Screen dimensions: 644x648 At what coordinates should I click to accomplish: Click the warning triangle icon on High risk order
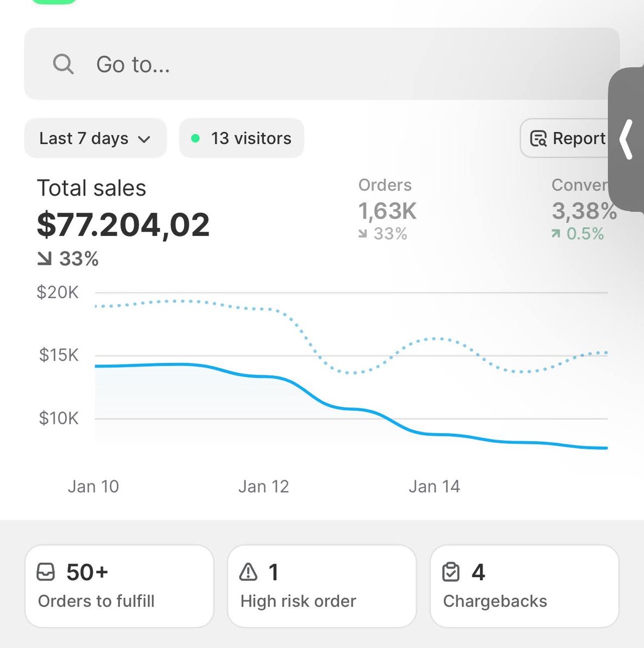[248, 572]
